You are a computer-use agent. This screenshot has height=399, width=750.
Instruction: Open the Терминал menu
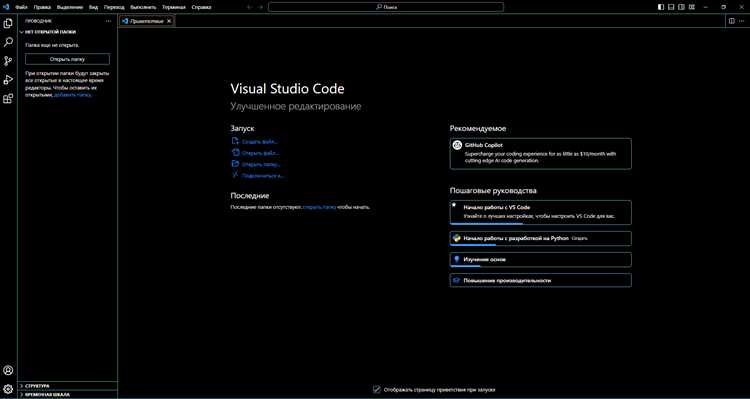(174, 7)
